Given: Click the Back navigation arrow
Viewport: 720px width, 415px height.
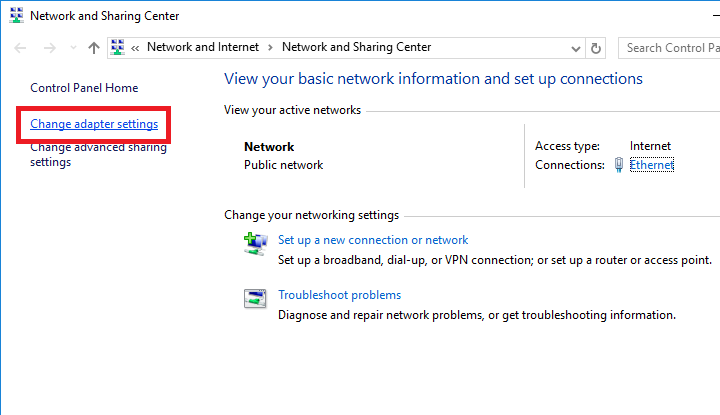Looking at the screenshot, I should click(20, 48).
